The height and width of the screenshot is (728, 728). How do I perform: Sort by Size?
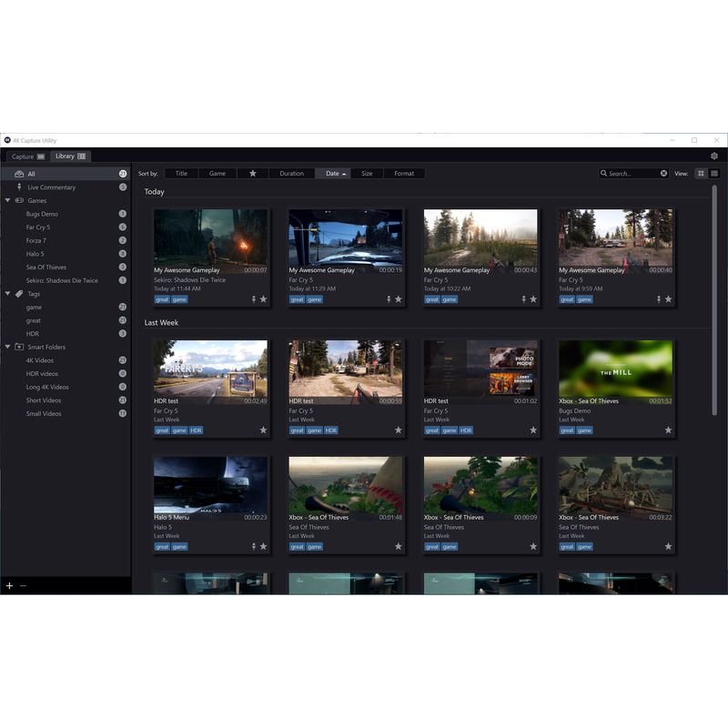367,173
